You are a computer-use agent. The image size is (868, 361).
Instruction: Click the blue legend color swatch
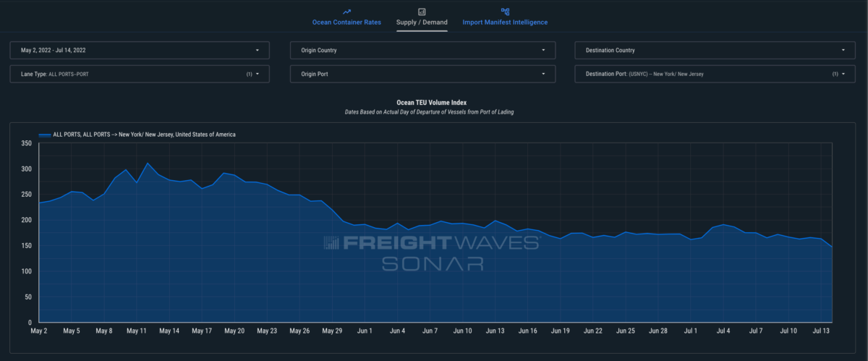[45, 135]
